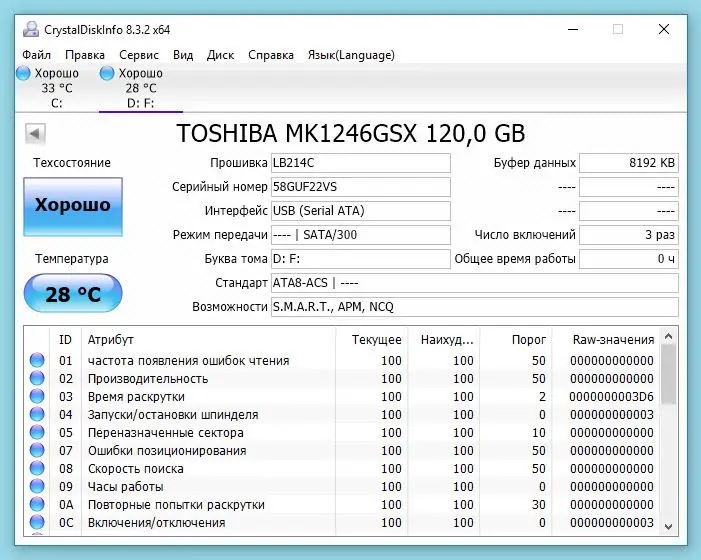Click the Буфер данных value 8192 KB
Viewport: 701px width, 560px height.
[629, 163]
